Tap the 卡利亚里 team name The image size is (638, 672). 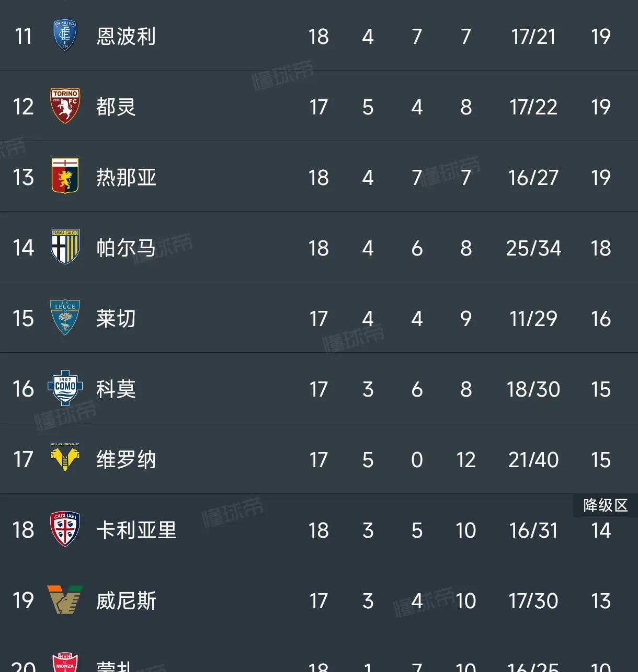pyautogui.click(x=136, y=530)
